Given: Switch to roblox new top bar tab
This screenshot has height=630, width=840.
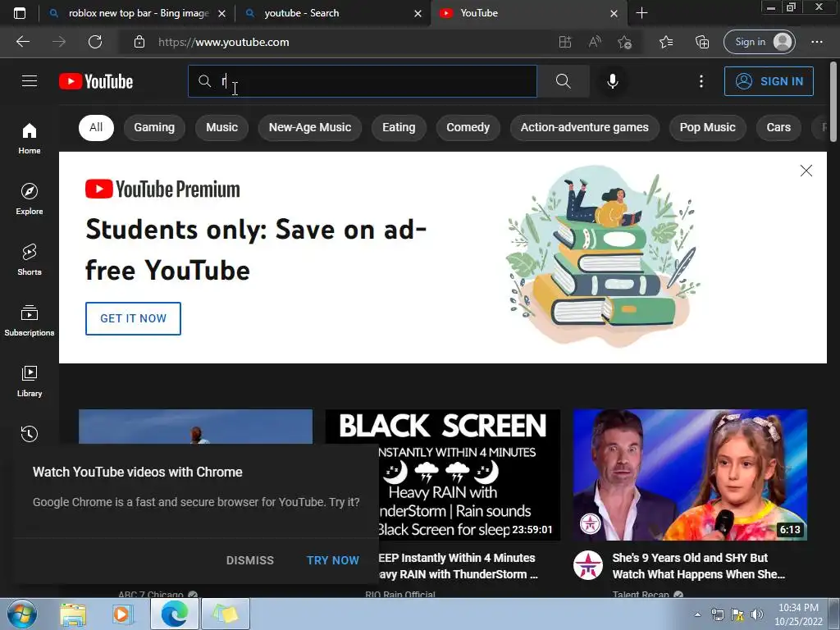Looking at the screenshot, I should coord(138,13).
